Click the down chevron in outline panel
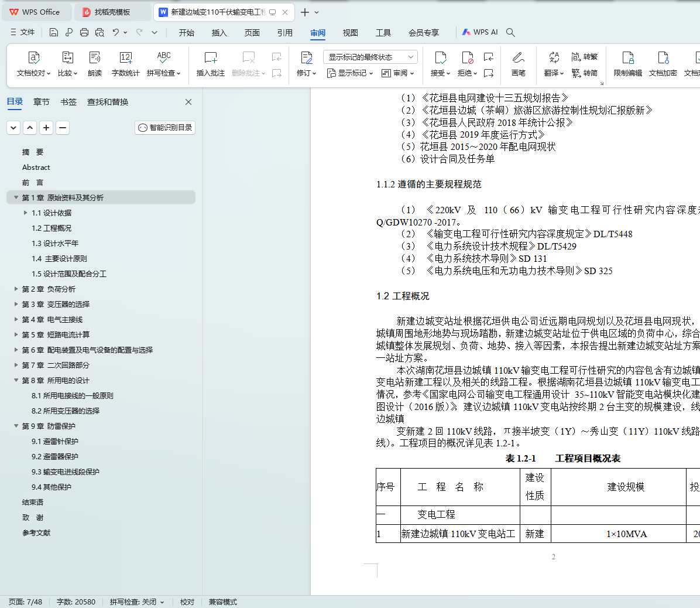The image size is (700, 608). [13, 128]
